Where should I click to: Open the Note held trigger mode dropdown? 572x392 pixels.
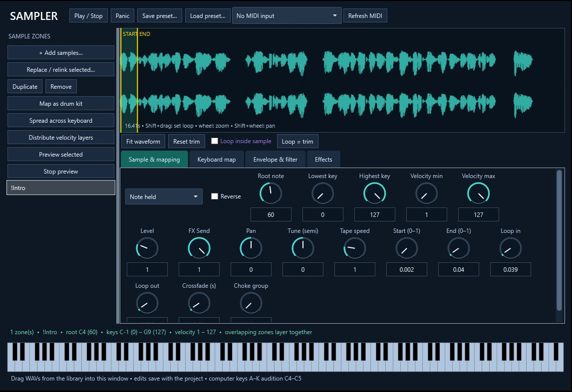(x=164, y=196)
